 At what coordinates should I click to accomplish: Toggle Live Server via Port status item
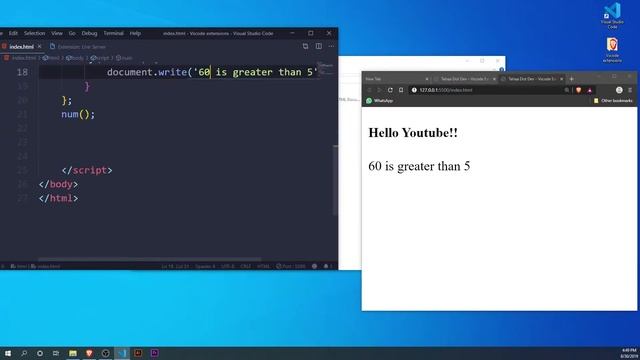(291, 266)
